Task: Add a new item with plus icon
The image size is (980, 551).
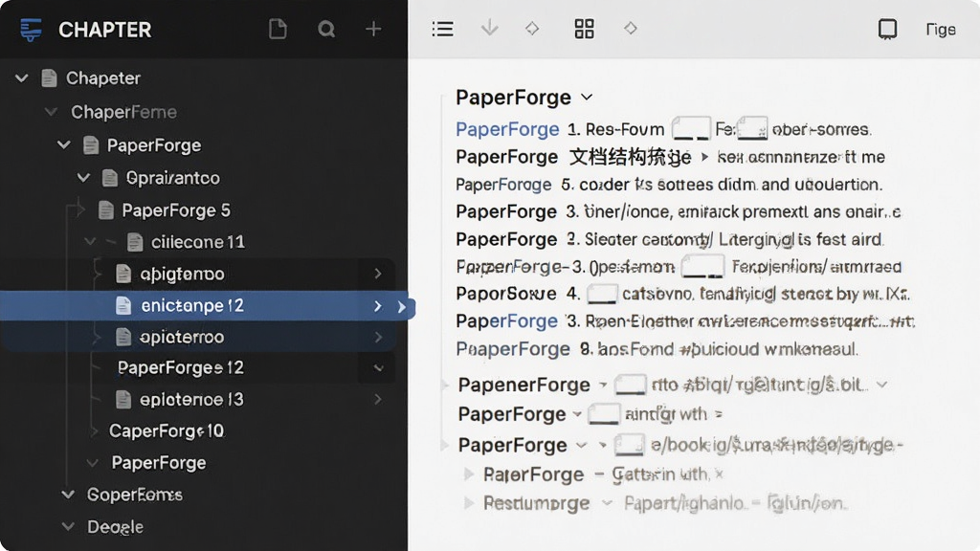Action: 373,29
